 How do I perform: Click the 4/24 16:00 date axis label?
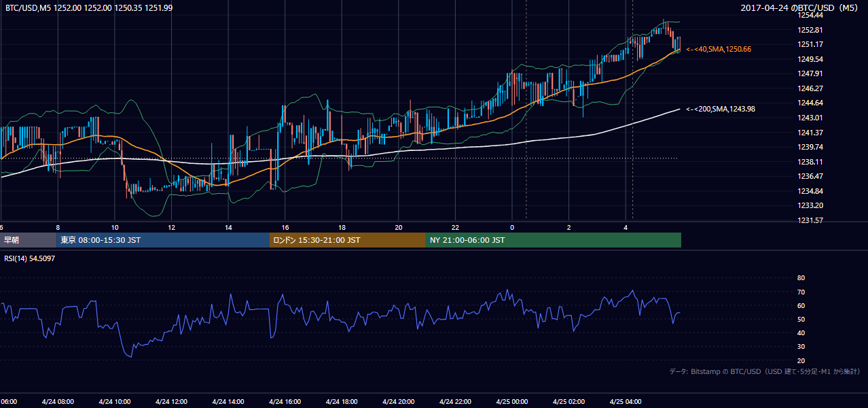(285, 402)
